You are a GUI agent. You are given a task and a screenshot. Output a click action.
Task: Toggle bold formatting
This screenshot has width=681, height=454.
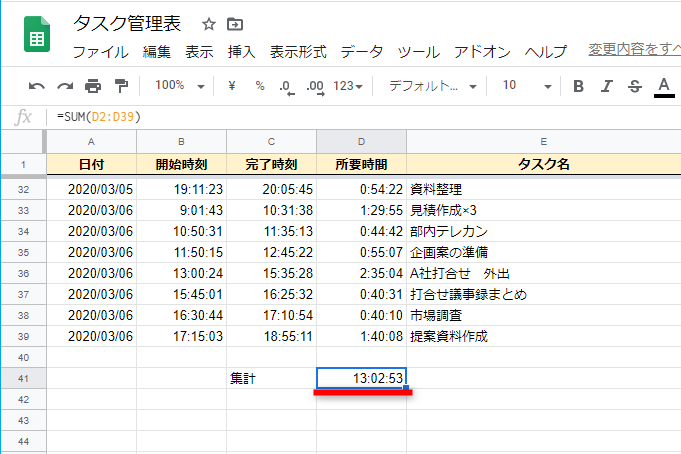(x=578, y=86)
